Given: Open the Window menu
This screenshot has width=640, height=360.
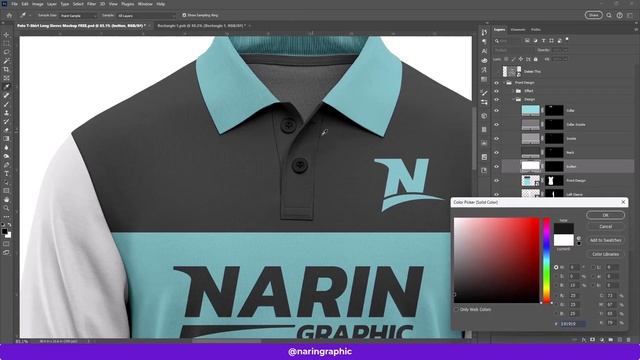Looking at the screenshot, I should 145,4.
